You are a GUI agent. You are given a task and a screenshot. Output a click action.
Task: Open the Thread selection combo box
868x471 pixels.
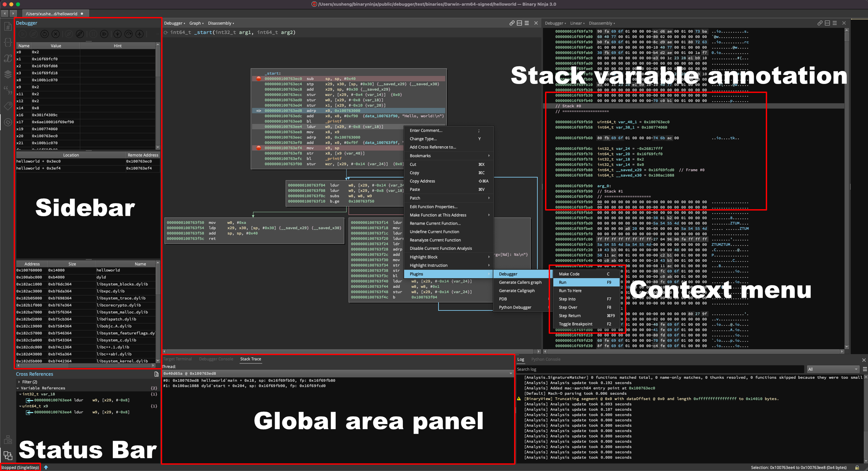(338, 373)
